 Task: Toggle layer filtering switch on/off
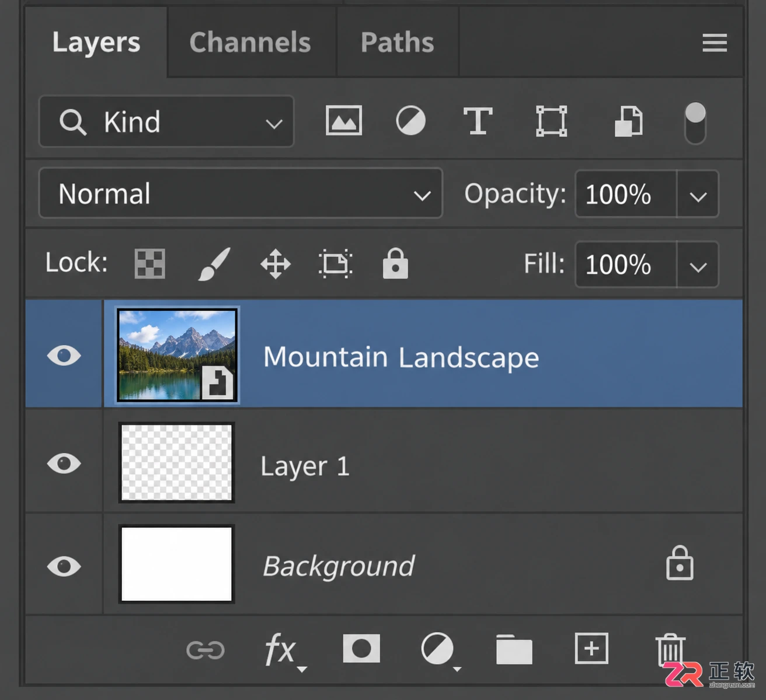click(x=695, y=123)
